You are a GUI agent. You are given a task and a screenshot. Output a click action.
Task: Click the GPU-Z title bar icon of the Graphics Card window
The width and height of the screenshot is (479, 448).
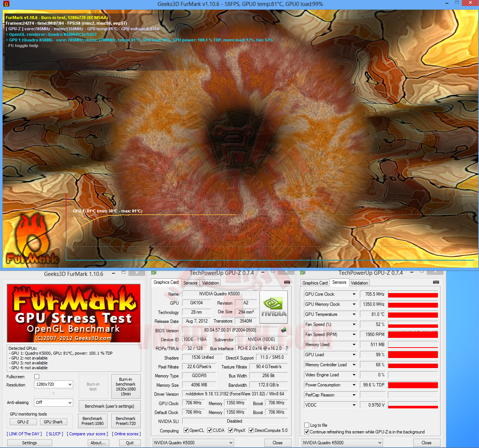click(x=153, y=273)
